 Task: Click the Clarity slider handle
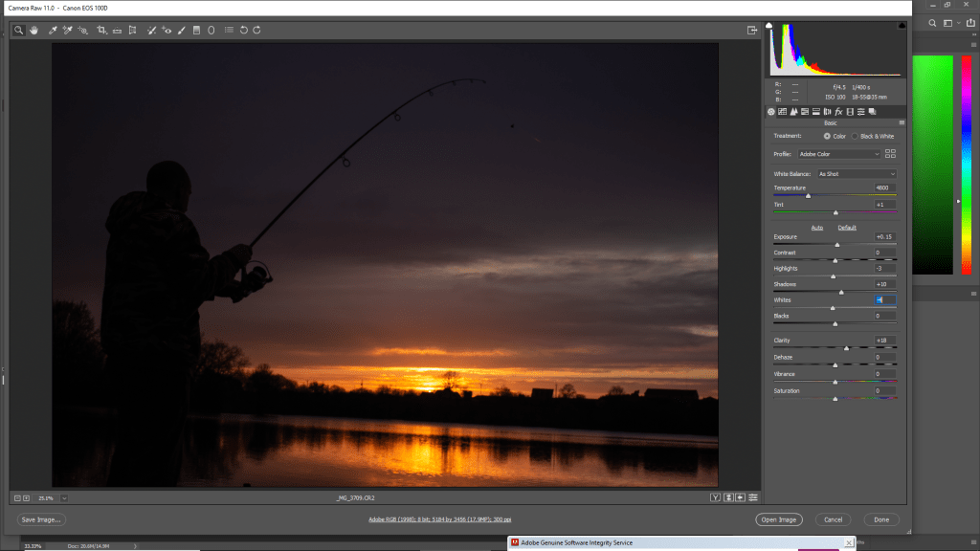pos(846,348)
